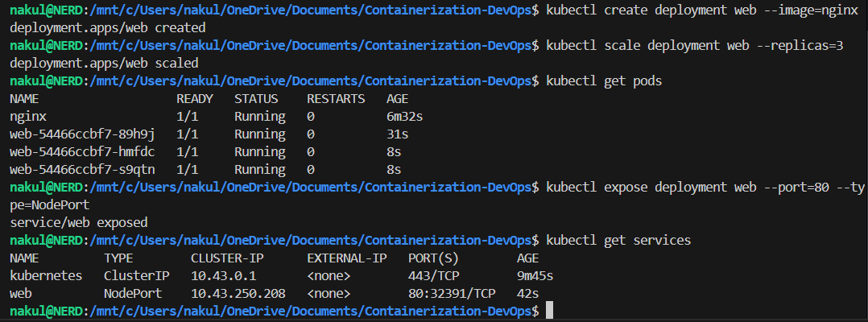Select pod name web-54466ccbf7-s9qtn

82,170
